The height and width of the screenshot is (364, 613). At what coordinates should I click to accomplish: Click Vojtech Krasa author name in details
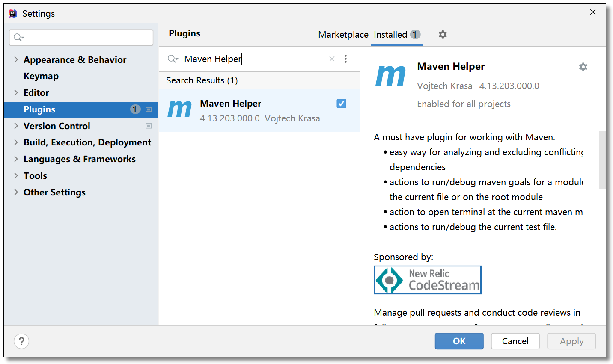[445, 86]
